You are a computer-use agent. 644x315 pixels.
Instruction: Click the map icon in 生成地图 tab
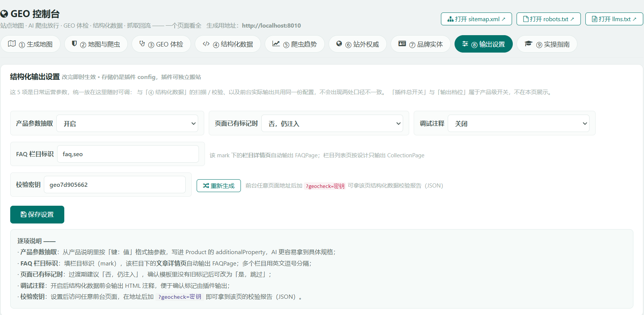(x=12, y=44)
